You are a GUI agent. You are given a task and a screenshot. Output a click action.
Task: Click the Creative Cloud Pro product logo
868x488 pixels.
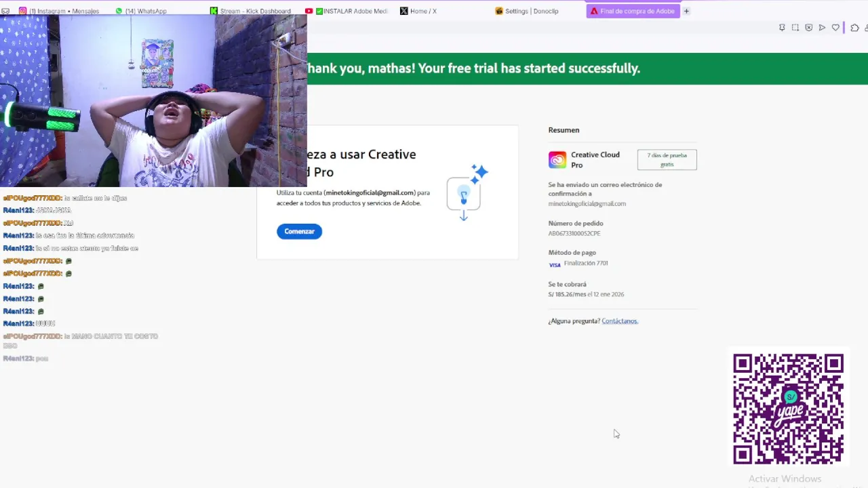(x=557, y=160)
